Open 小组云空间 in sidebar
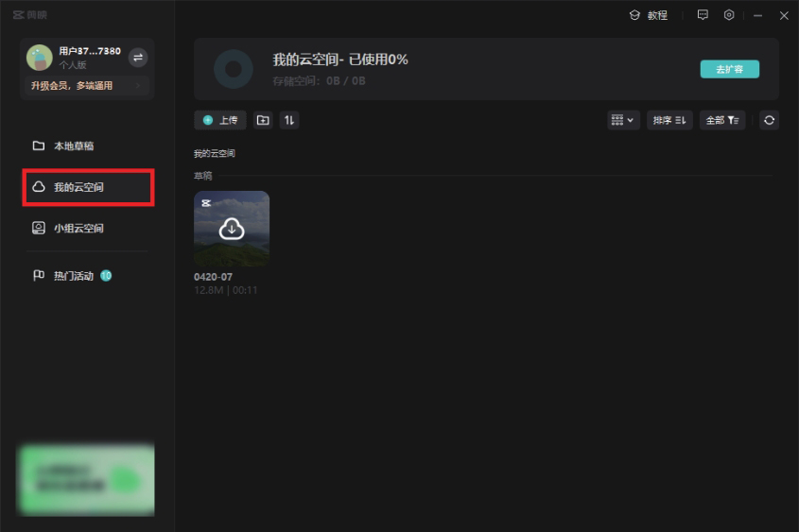 (88, 228)
